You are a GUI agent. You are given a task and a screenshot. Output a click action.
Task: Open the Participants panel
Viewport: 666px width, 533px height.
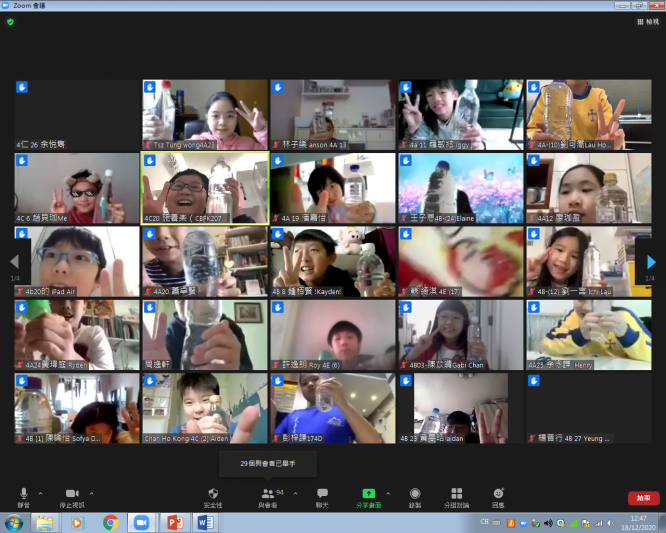268,496
